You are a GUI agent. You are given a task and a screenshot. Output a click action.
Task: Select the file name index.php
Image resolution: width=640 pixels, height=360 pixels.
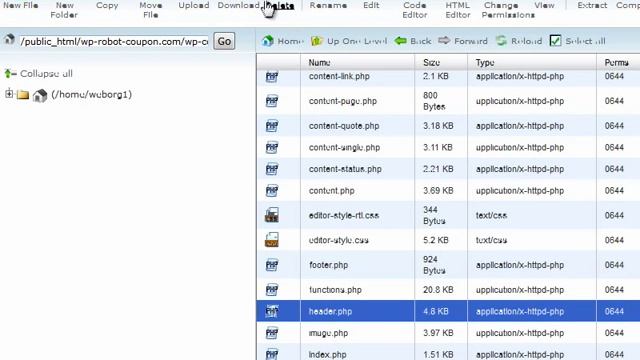(327, 355)
